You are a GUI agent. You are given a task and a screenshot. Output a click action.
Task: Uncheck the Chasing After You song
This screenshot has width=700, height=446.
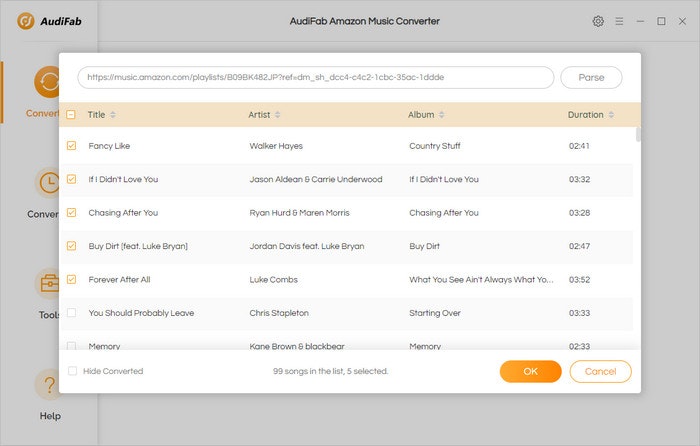tap(71, 213)
